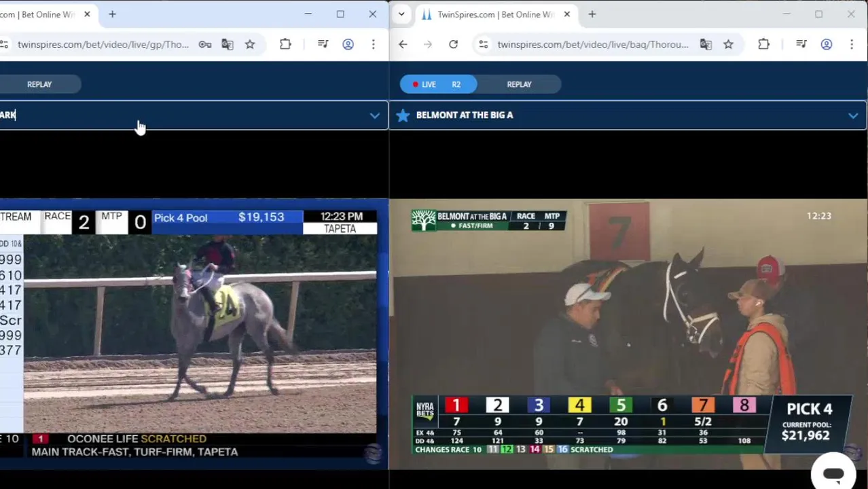Maximize the left browser window
The image size is (868, 489).
340,14
